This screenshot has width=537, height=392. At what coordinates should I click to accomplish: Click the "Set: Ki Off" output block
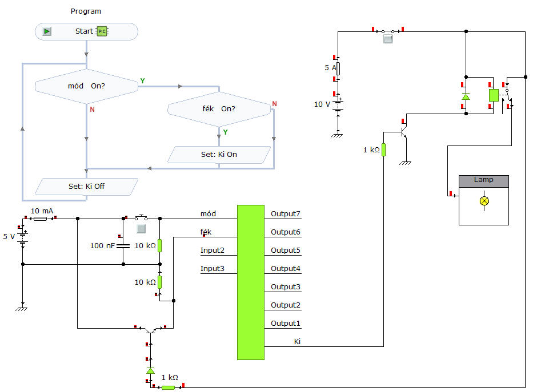pos(86,187)
